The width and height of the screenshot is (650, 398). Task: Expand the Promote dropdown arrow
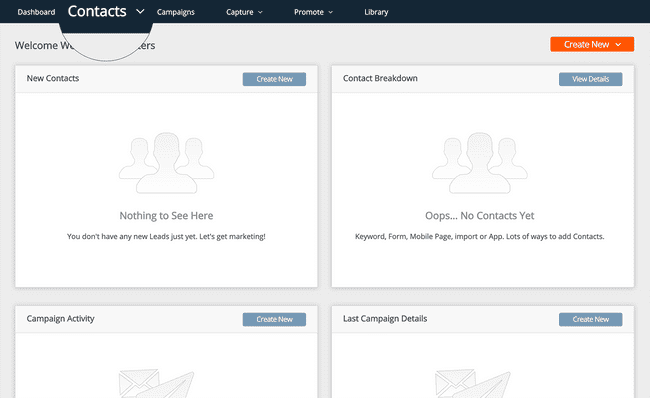331,12
